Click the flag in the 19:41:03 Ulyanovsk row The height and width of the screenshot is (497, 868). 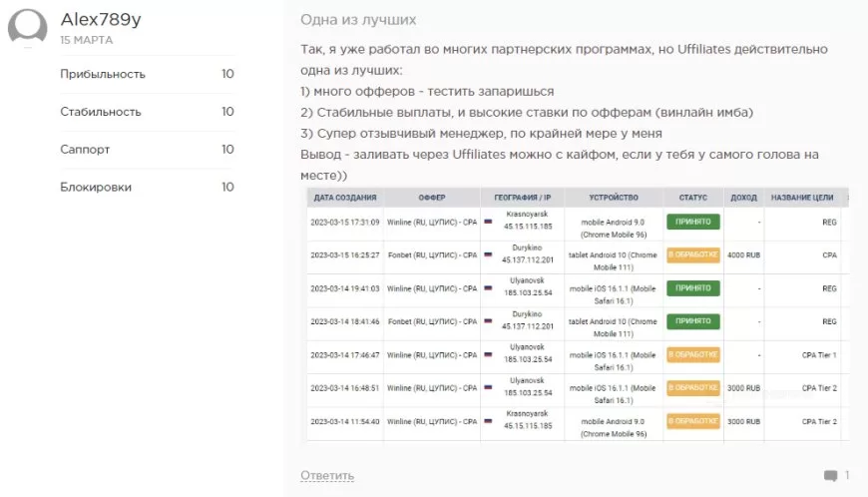pyautogui.click(x=488, y=288)
